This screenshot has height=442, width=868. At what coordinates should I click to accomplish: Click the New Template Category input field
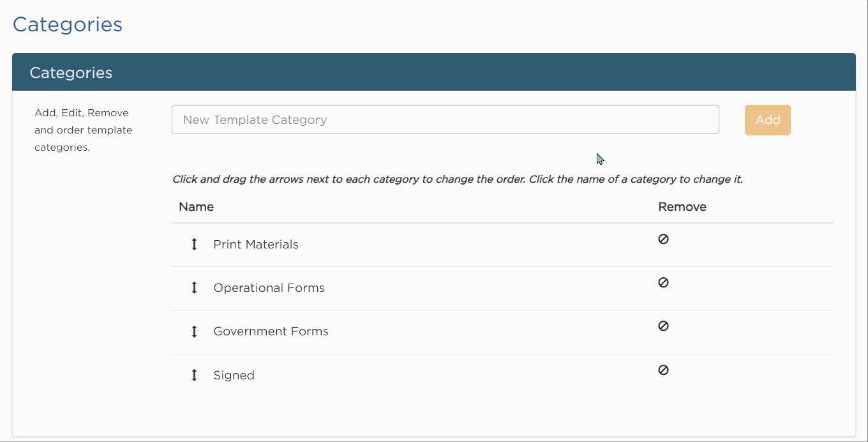445,119
